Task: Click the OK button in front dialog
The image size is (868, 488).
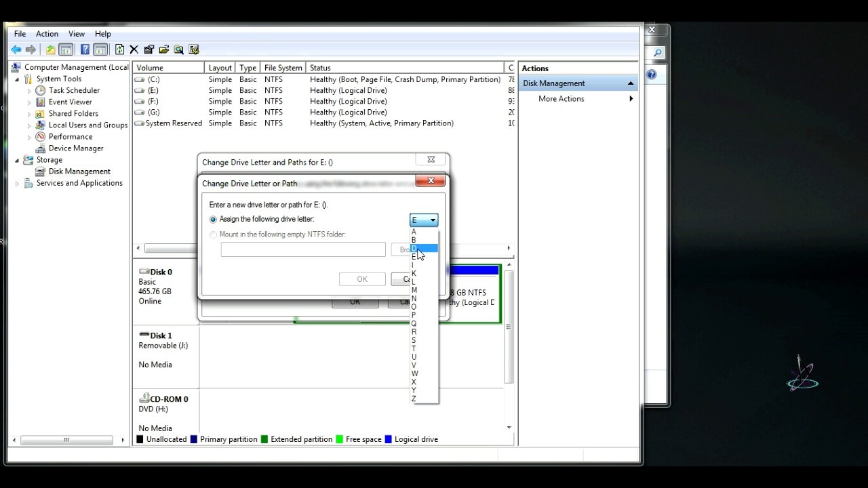Action: 362,279
